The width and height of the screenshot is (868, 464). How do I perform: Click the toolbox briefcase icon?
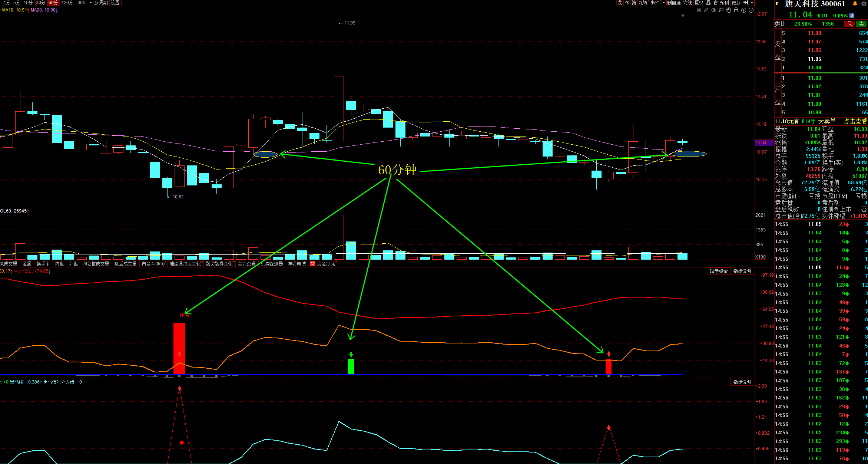[721, 10]
